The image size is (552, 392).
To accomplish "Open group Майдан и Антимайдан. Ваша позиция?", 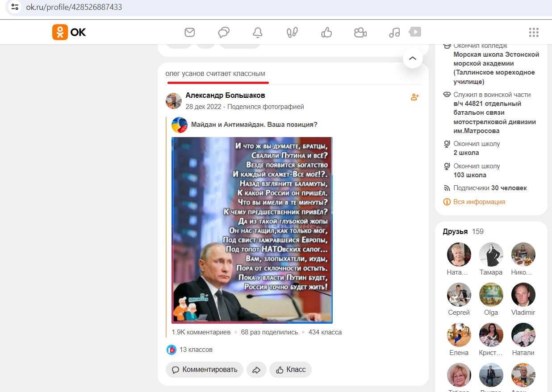I will pyautogui.click(x=254, y=125).
